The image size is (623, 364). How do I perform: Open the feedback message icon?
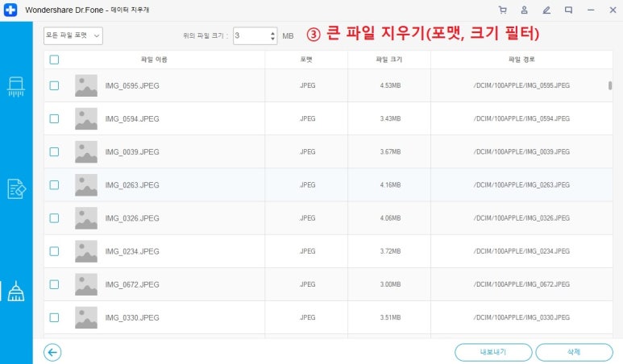pyautogui.click(x=568, y=10)
